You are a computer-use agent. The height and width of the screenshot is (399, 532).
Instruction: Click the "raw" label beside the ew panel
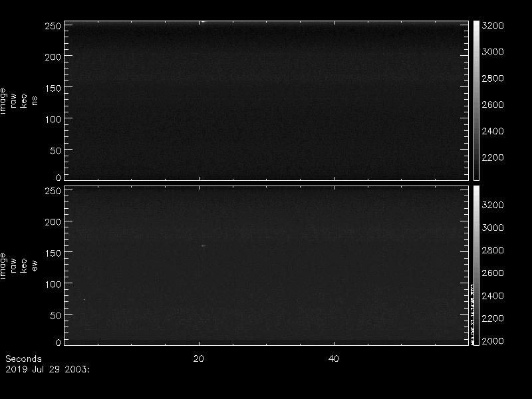click(13, 265)
